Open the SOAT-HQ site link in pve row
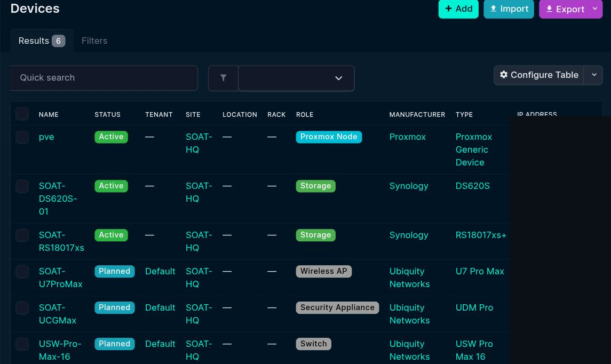Viewport: 611px width, 364px height. 199,144
